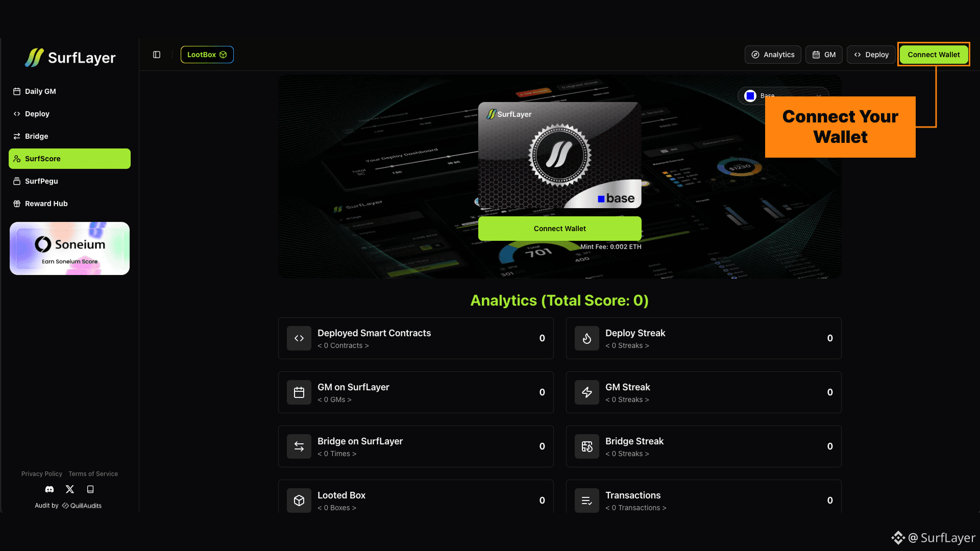Click the GM Streak lightning icon

pos(587,392)
